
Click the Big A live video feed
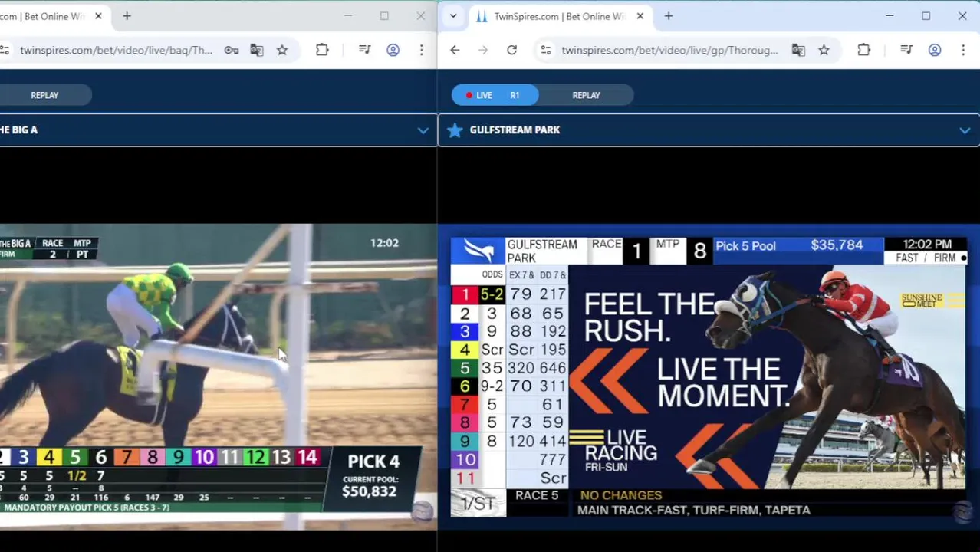click(x=219, y=376)
